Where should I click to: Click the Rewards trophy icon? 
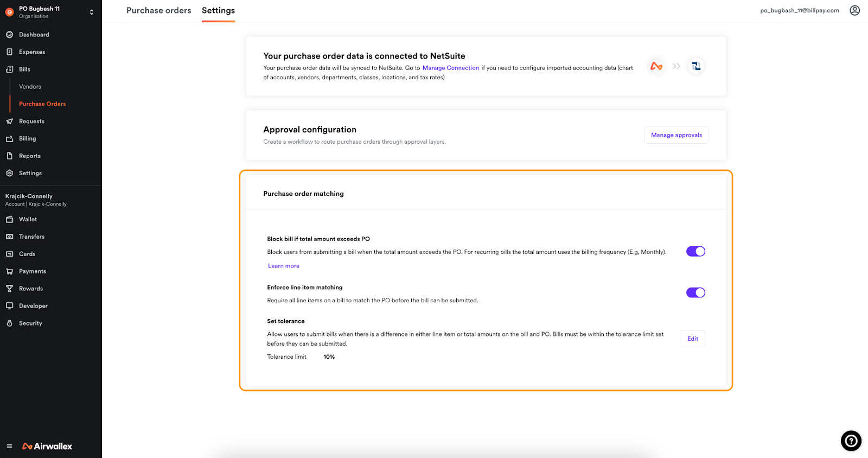pyautogui.click(x=9, y=289)
